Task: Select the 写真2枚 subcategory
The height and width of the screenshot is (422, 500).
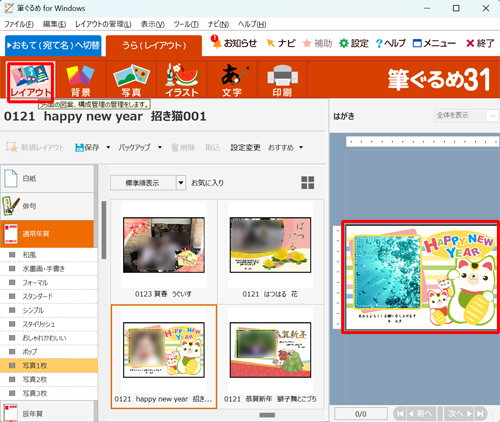Action: coord(49,379)
